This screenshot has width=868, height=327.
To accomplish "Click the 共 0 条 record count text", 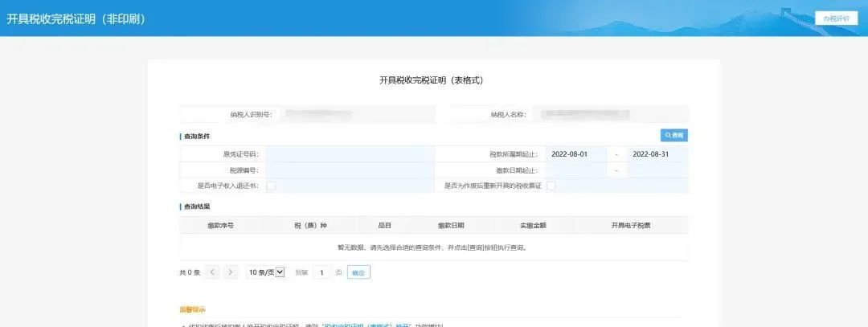I will click(x=190, y=272).
